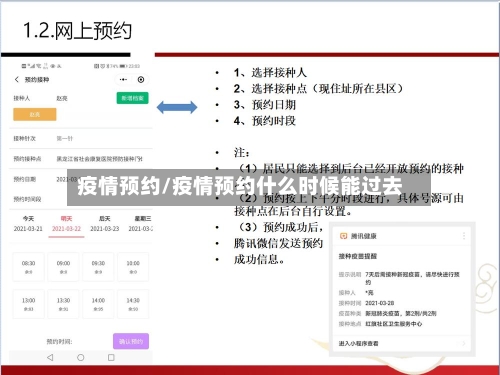Click the slide title 1.2.网上预约

pyautogui.click(x=77, y=31)
